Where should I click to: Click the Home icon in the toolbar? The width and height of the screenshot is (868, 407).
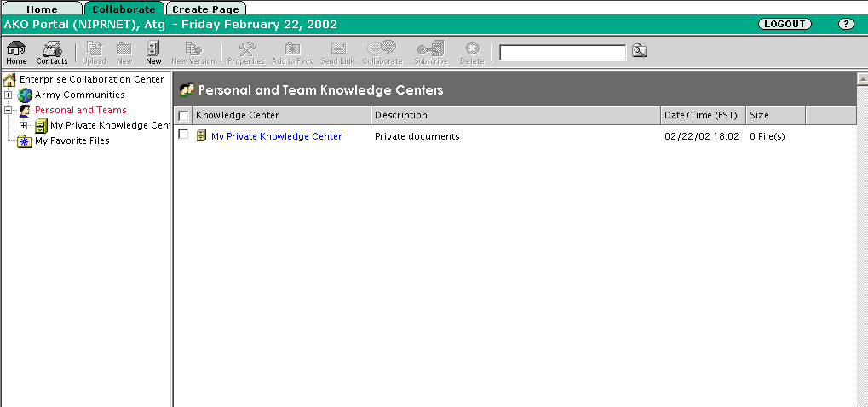coord(16,51)
